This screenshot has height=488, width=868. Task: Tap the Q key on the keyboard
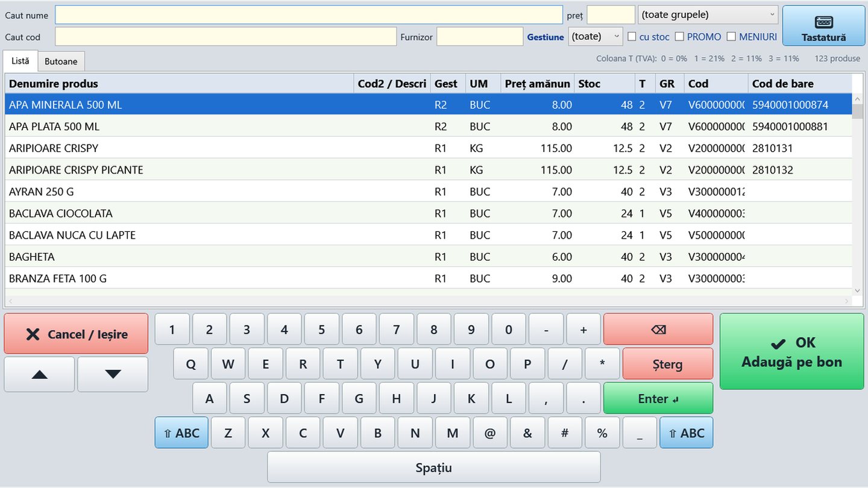tap(190, 364)
